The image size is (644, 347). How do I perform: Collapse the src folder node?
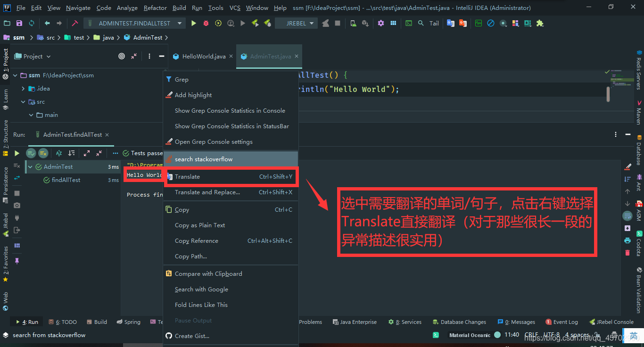[x=23, y=101]
